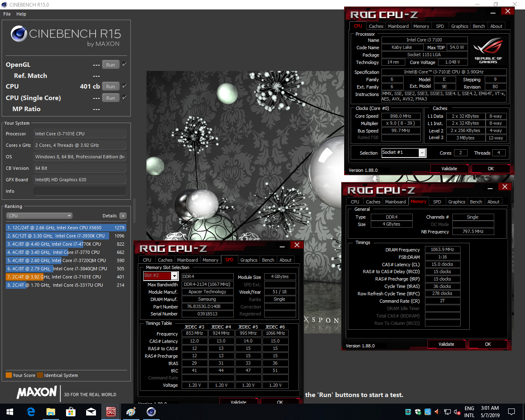Open the Paint taskbar icon

131,412
